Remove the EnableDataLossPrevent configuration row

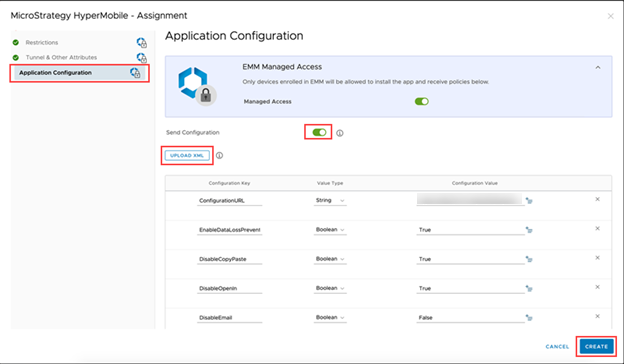597,229
